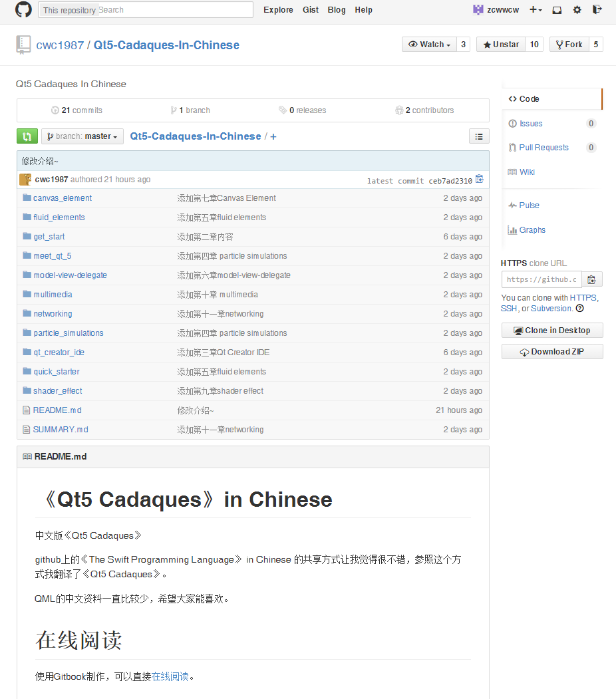Switch clone URL to Subversion

pos(551,309)
